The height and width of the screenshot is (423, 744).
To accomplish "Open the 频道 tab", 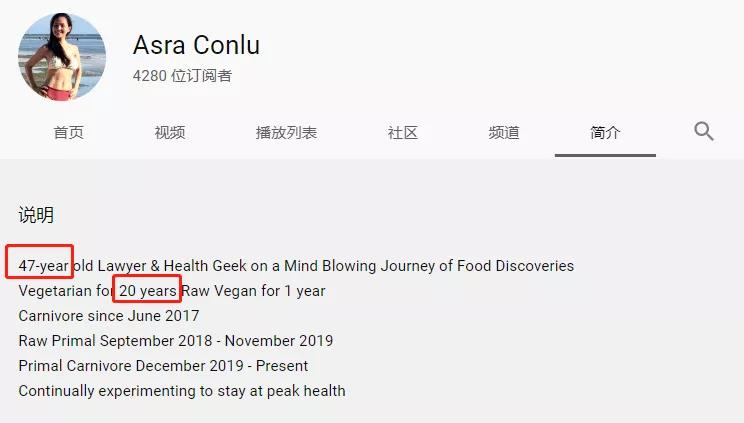I will [x=504, y=132].
